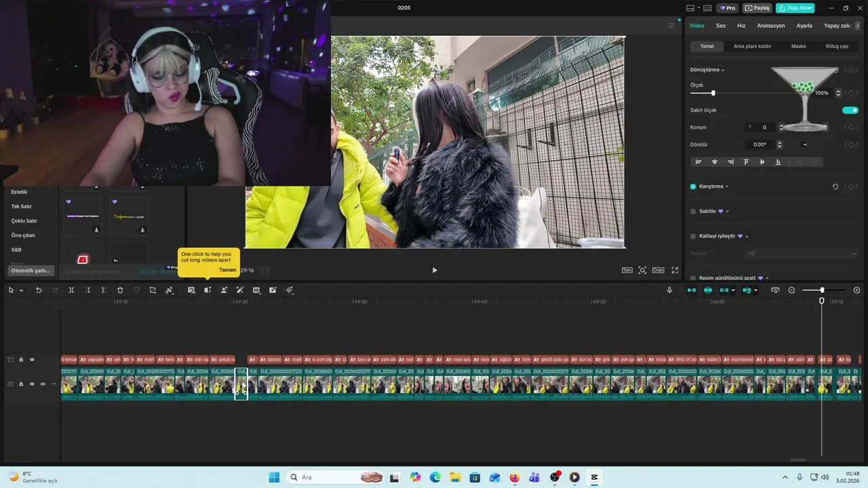Open the auto-cut long video tool
The width and height of the screenshot is (868, 488).
(x=208, y=290)
